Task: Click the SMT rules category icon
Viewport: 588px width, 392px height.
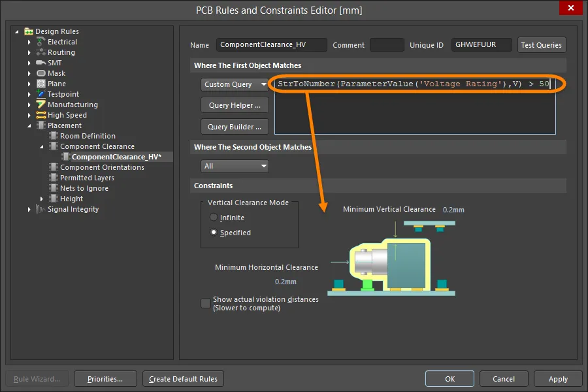Action: tap(41, 63)
